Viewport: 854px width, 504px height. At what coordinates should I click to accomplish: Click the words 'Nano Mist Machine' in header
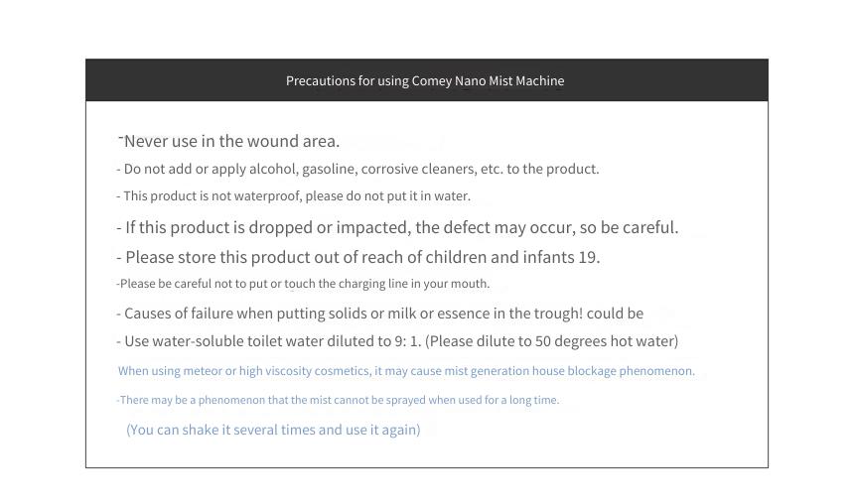click(509, 81)
